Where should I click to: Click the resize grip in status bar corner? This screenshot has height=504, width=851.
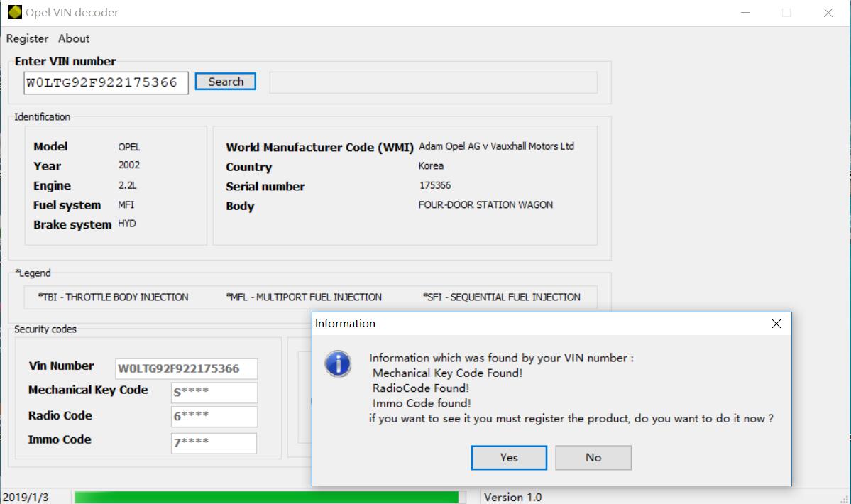845,498
